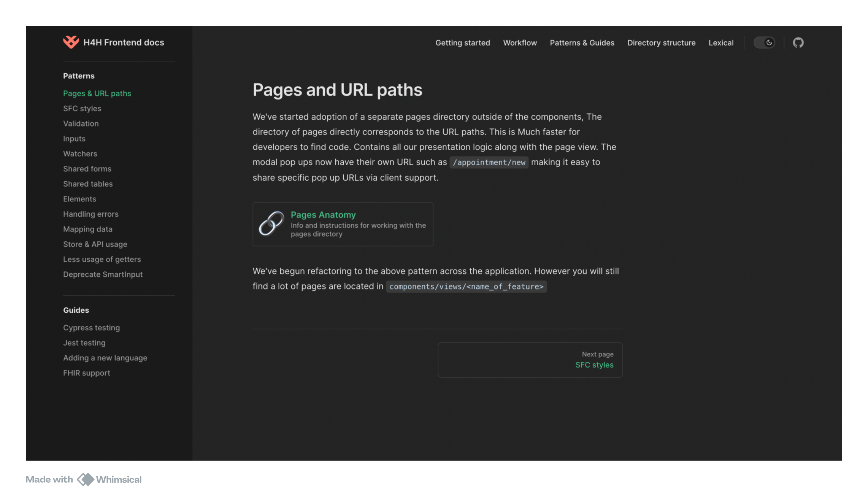Go to Inputs in sidebar
This screenshot has width=868, height=499.
click(74, 139)
